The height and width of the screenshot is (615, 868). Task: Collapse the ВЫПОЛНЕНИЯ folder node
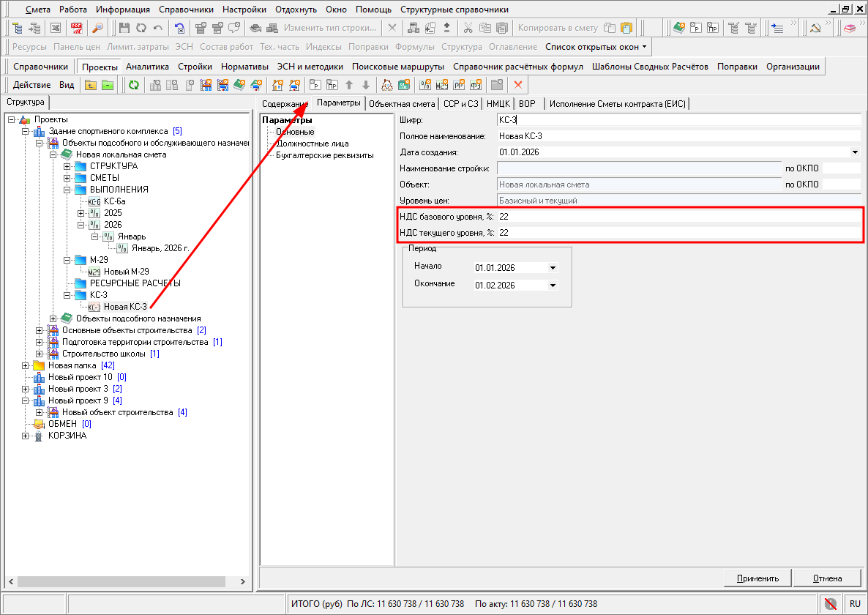click(x=67, y=190)
